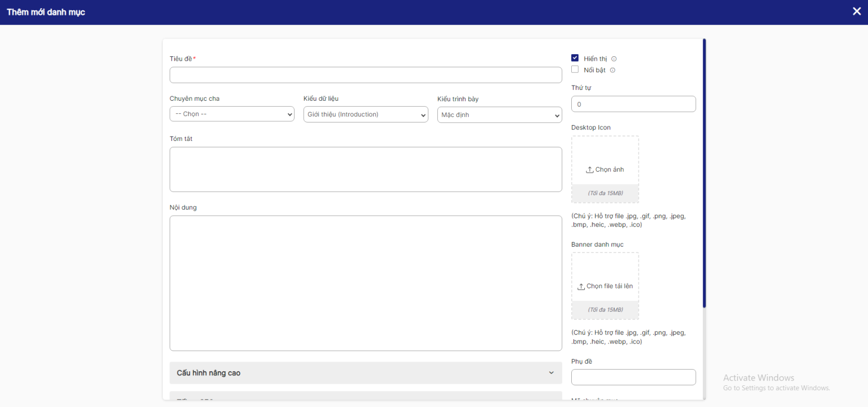Open the Kiểu dữ liệu dropdown

[366, 114]
